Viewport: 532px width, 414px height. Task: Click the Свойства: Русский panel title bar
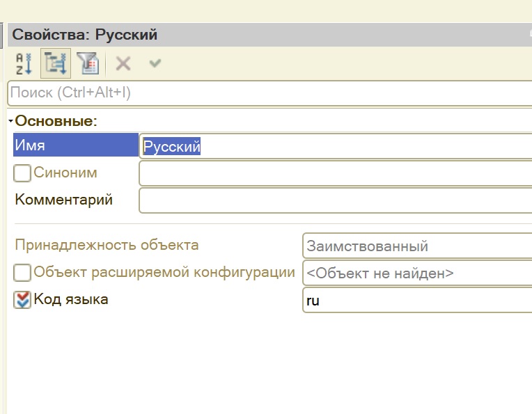(x=269, y=35)
